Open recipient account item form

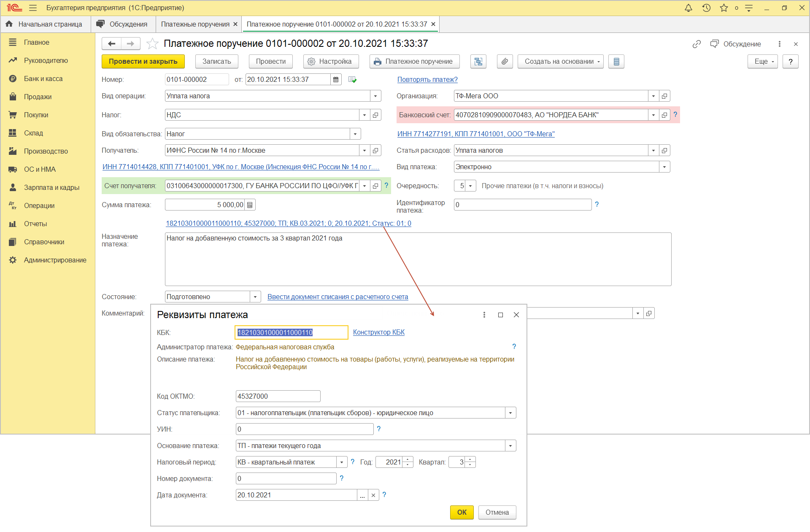[375, 186]
